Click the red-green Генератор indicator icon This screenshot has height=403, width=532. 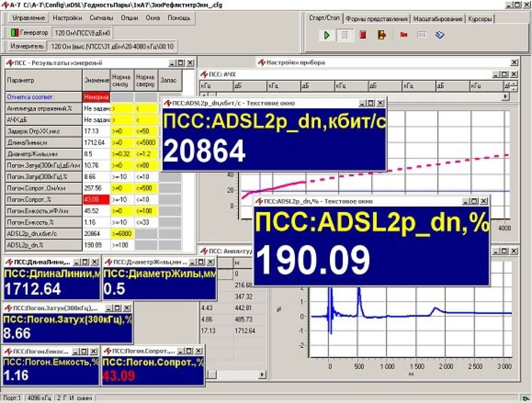(15, 33)
